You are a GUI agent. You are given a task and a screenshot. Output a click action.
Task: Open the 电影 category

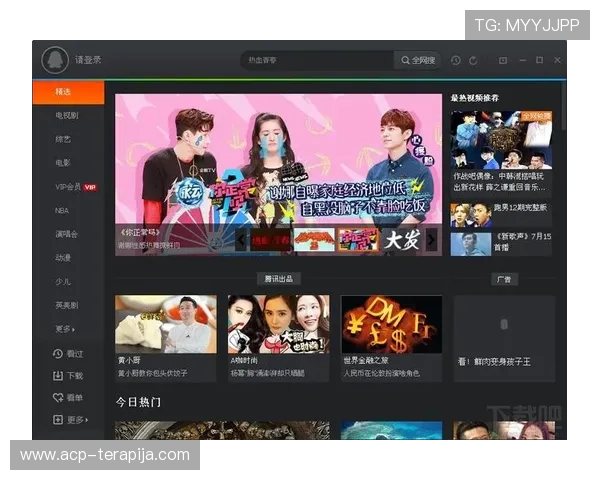(63, 163)
